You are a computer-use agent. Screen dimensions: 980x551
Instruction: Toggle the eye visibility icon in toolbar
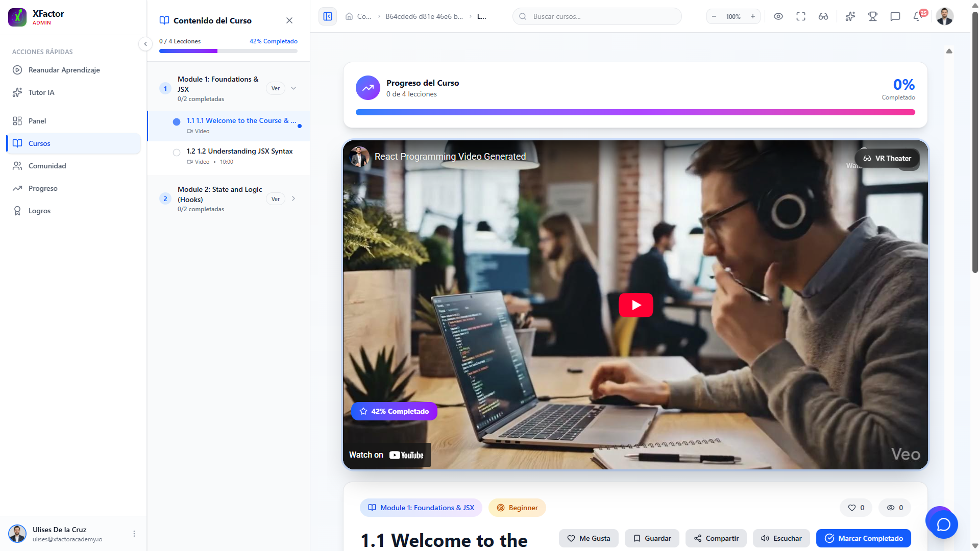coord(778,16)
